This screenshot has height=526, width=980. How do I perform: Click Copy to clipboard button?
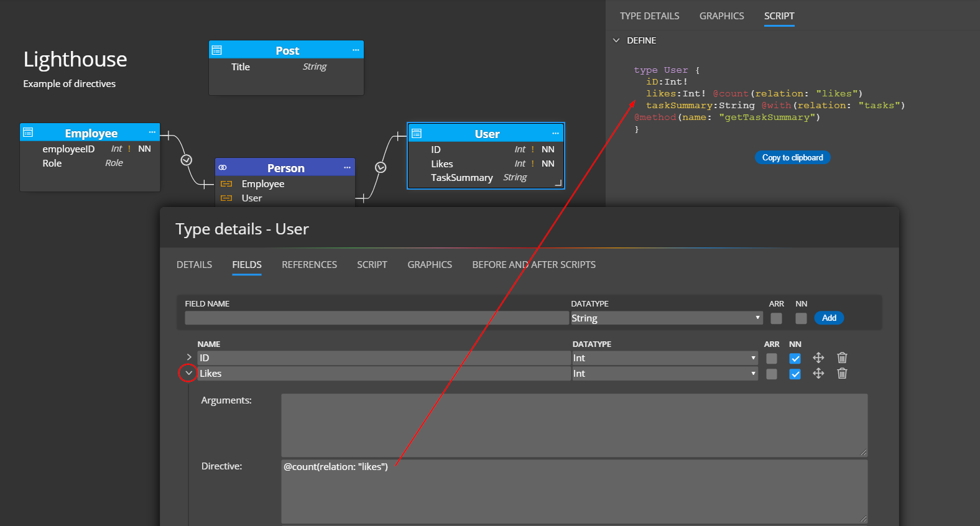pos(792,158)
